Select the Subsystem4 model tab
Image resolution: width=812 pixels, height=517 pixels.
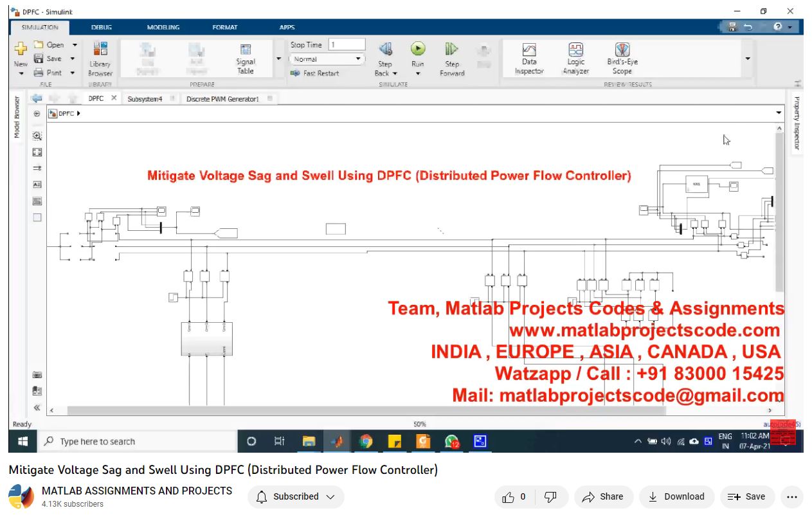point(145,99)
